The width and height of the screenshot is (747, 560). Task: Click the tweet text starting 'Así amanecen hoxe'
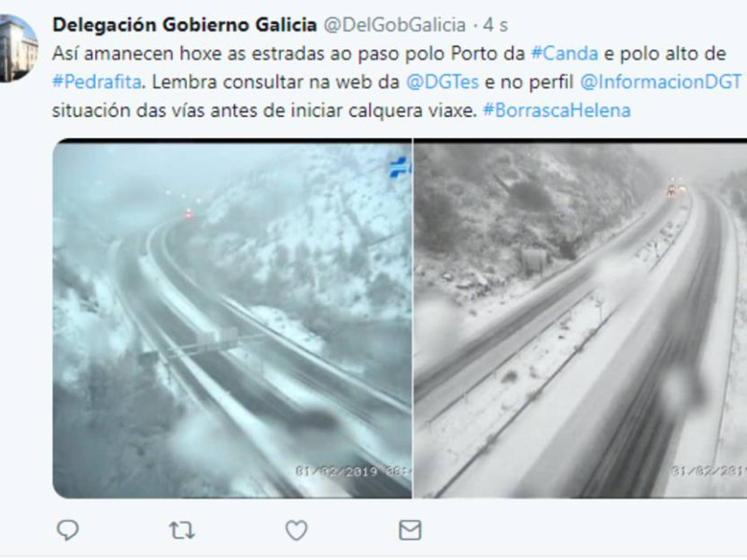click(396, 82)
